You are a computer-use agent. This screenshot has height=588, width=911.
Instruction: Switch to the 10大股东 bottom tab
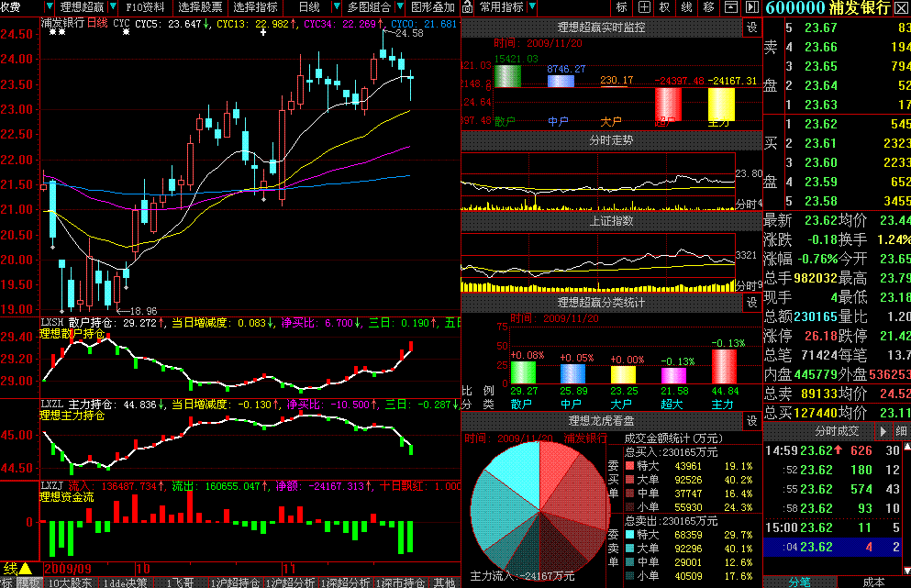(69, 582)
